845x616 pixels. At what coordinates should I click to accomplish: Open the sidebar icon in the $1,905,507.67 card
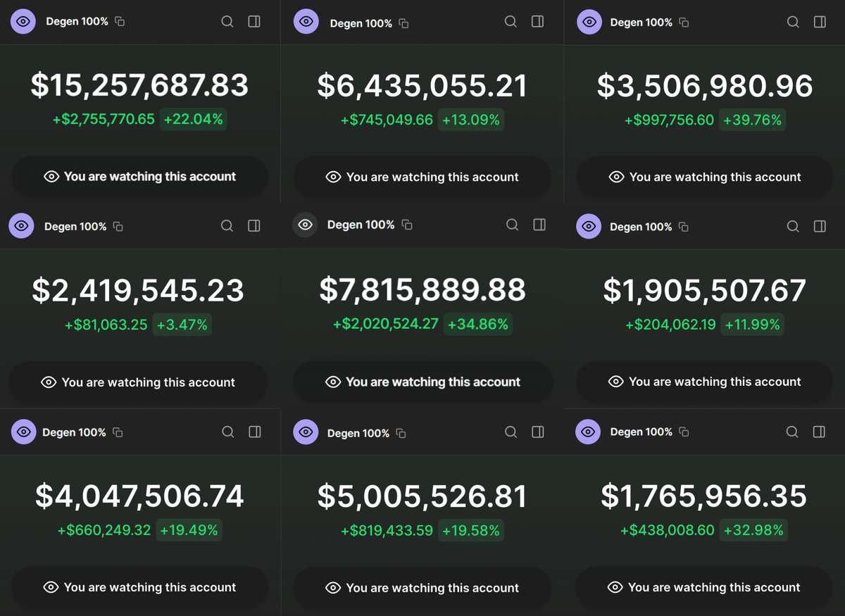[820, 226]
